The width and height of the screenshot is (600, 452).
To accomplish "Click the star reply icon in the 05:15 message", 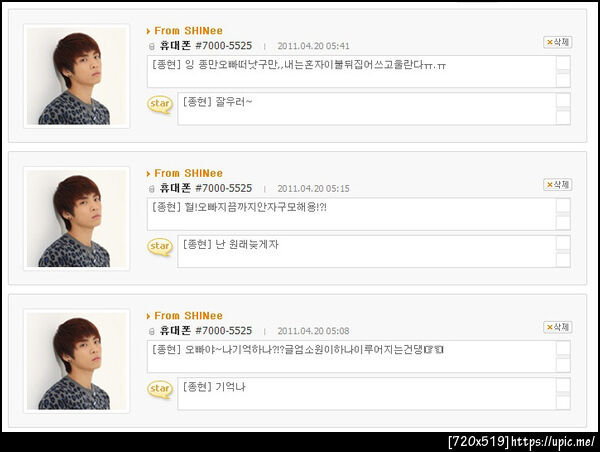I will coord(160,247).
